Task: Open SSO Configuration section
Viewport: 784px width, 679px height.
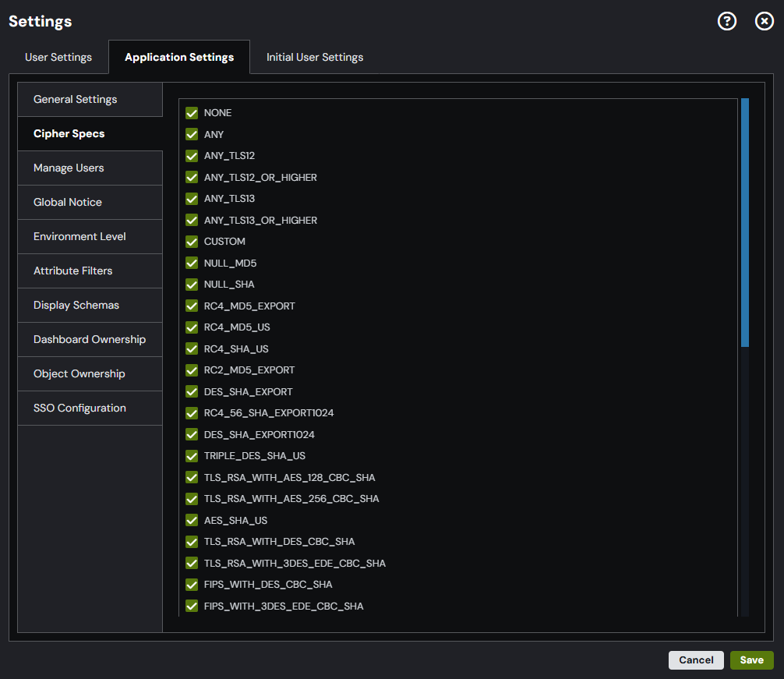Action: (90, 408)
